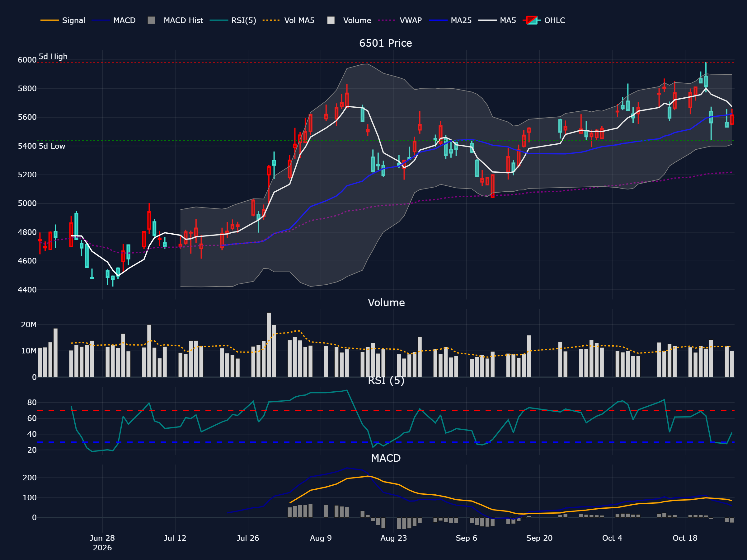Click the '6501 Price' chart title
The height and width of the screenshot is (560, 747).
tap(385, 43)
